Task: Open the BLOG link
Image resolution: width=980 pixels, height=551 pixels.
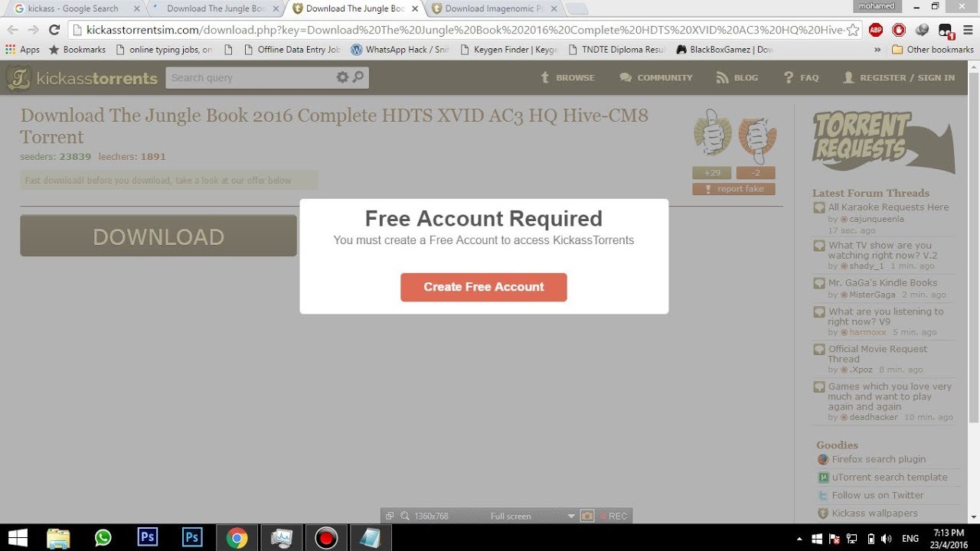Action: [737, 77]
